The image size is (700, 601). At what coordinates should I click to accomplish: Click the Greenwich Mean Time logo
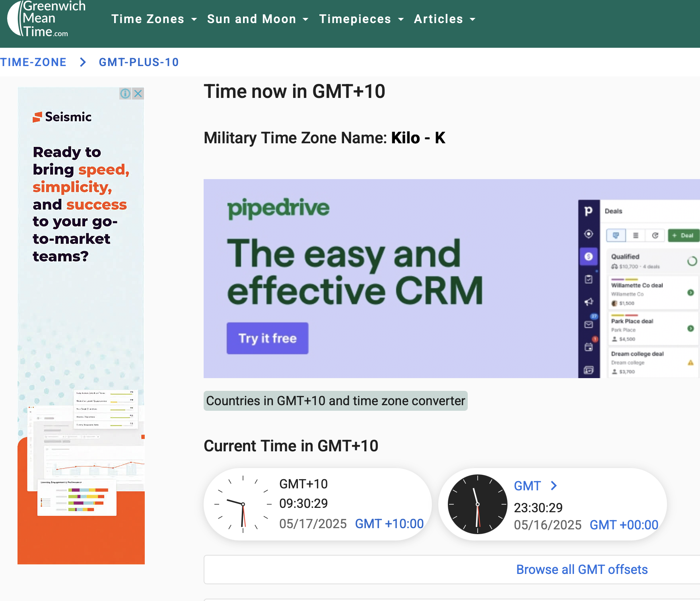[x=46, y=19]
